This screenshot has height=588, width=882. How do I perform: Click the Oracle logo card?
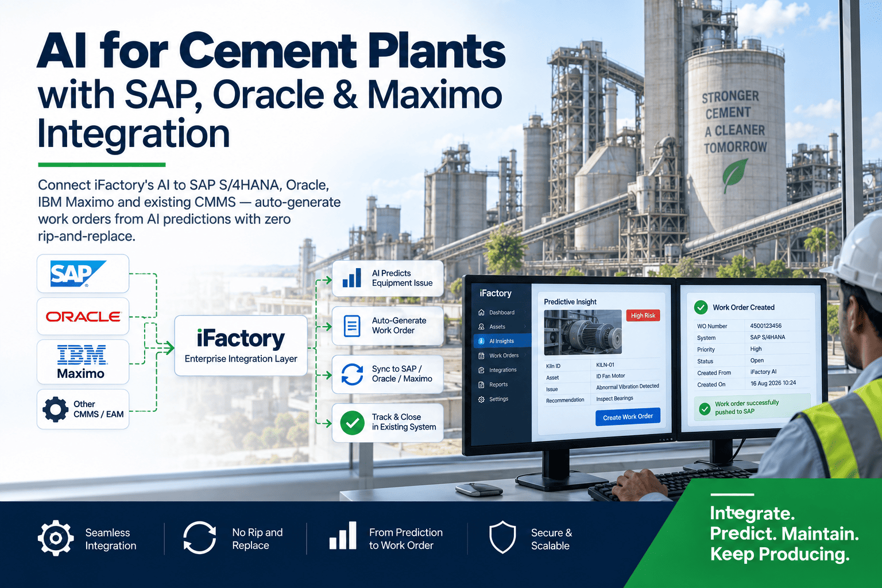coord(83,316)
